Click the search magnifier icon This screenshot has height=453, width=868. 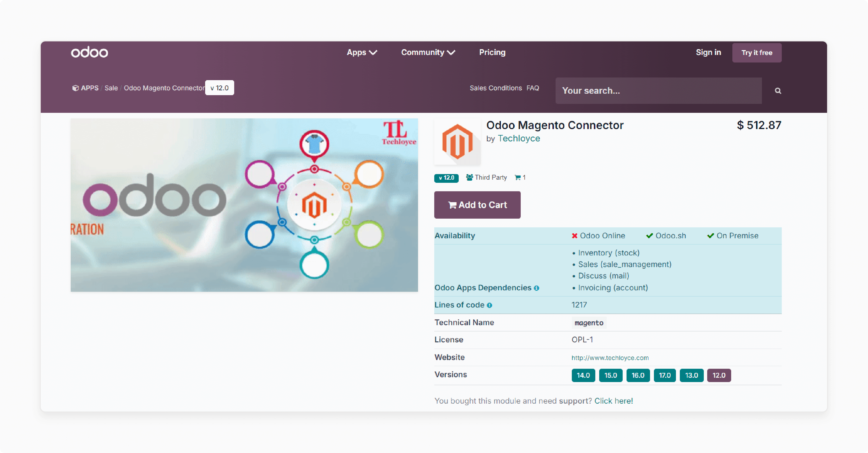tap(778, 91)
